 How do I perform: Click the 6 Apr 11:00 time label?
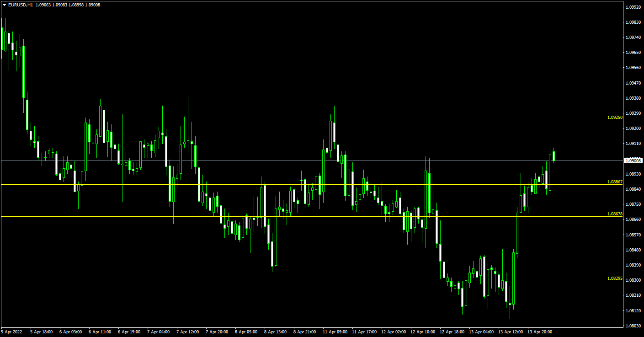[x=100, y=332]
